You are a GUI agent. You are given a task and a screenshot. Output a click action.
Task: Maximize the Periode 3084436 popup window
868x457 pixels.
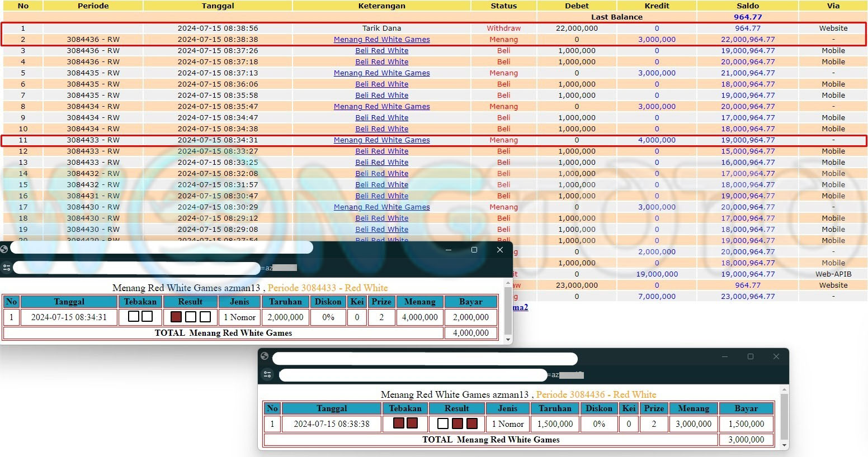point(751,356)
